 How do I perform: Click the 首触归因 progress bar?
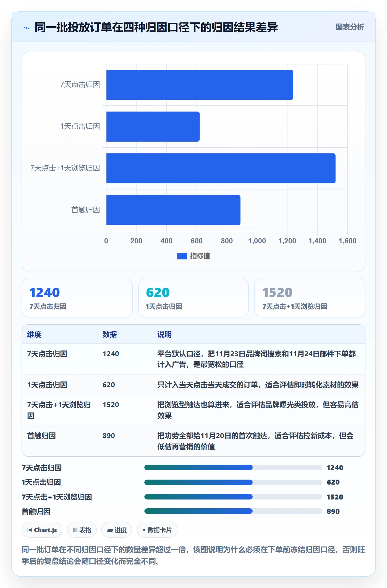pos(233,511)
